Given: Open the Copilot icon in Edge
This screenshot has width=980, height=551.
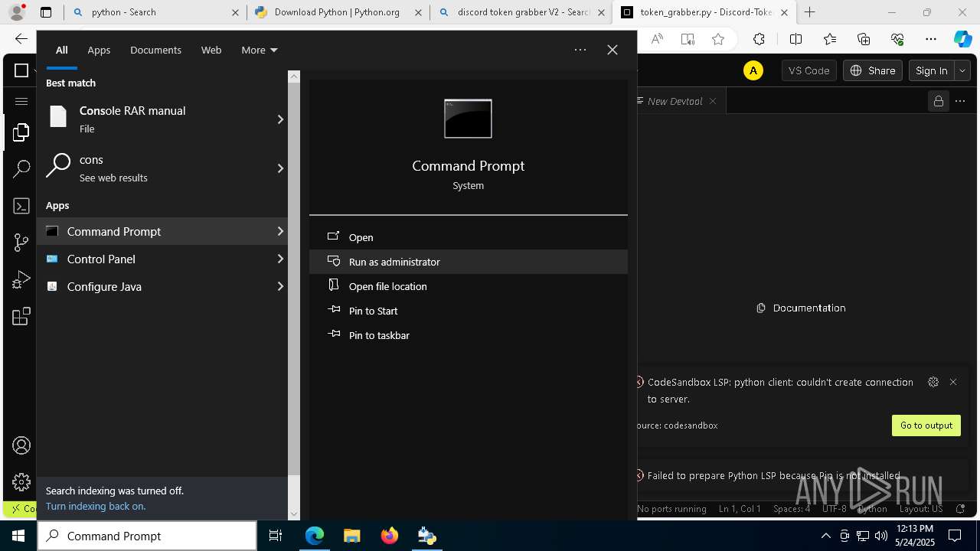Looking at the screenshot, I should (x=962, y=39).
